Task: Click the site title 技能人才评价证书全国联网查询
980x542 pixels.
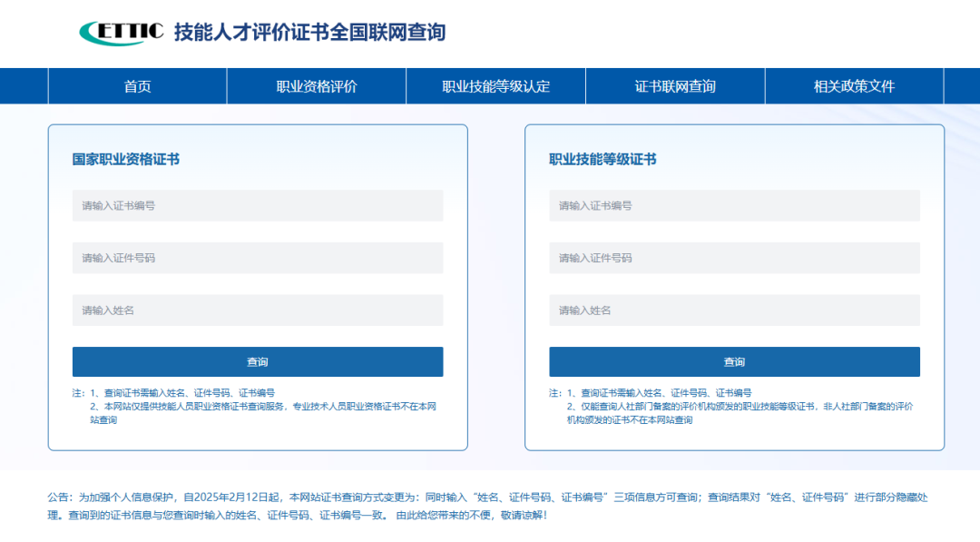Action: click(x=309, y=33)
